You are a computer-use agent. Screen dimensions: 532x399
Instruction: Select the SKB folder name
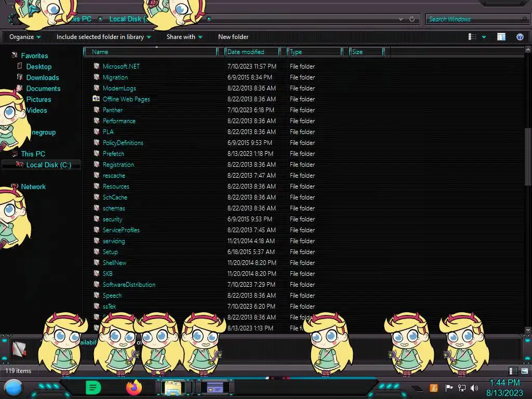tap(108, 273)
